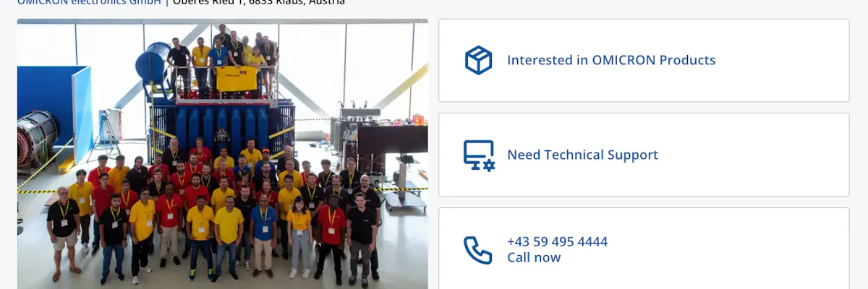Viewport: 868px width, 289px height.
Task: Open the Need Technical Support link
Action: [x=582, y=155]
